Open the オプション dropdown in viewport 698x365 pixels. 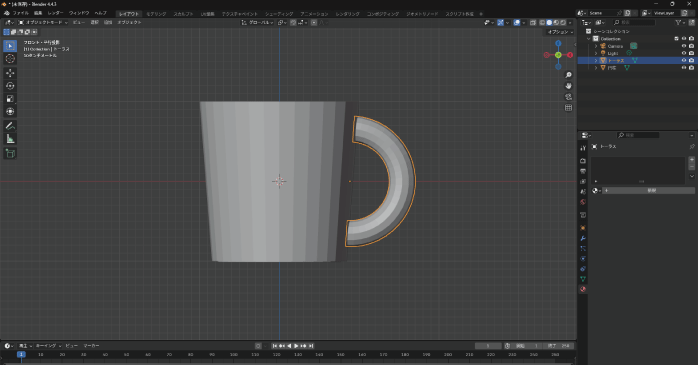click(x=560, y=32)
